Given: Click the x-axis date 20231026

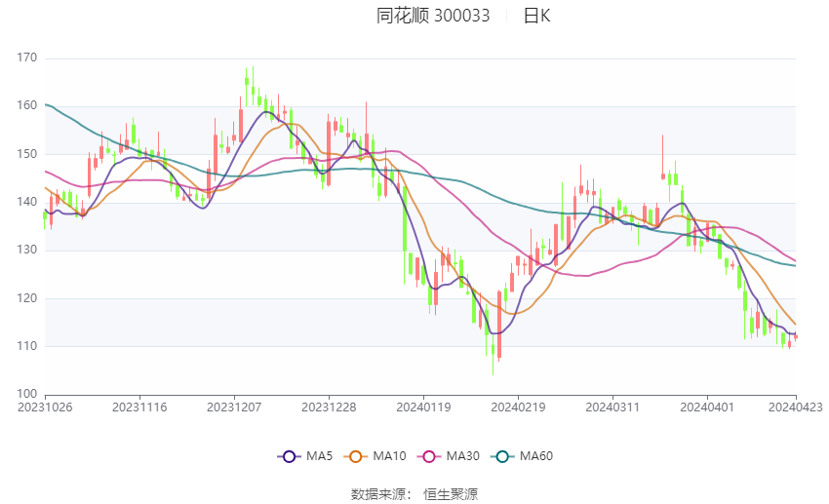Looking at the screenshot, I should point(45,407).
